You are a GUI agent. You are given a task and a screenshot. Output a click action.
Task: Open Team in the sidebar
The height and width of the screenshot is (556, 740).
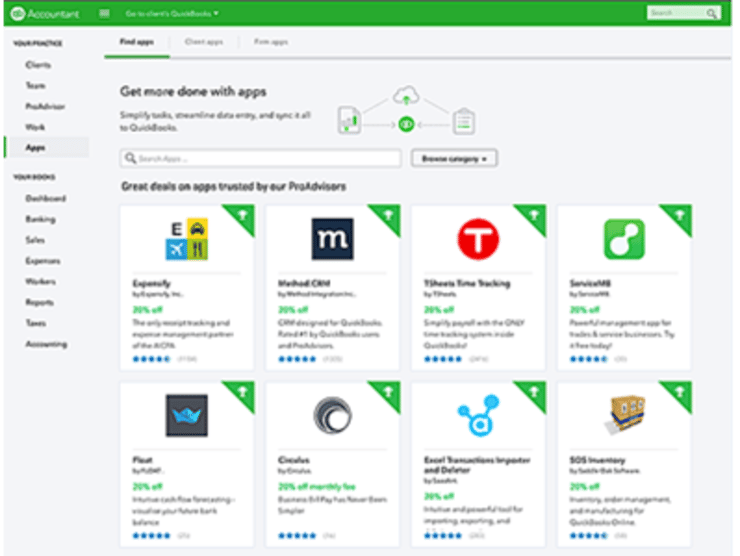(x=35, y=85)
